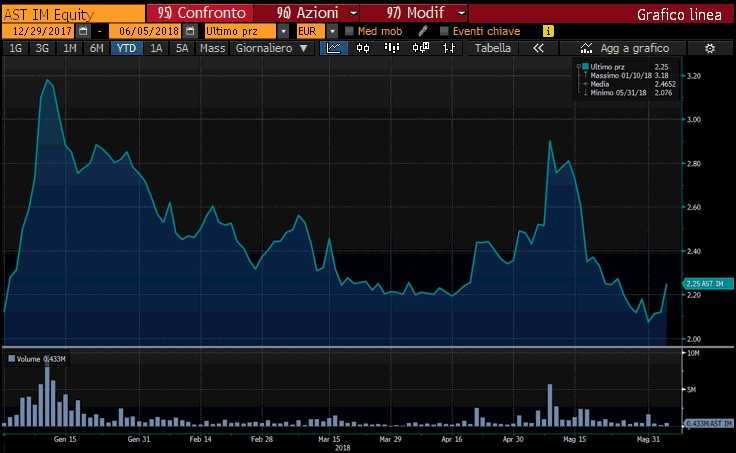Select the 6M time range tab
Viewport: 736px width, 453px height.
click(96, 48)
